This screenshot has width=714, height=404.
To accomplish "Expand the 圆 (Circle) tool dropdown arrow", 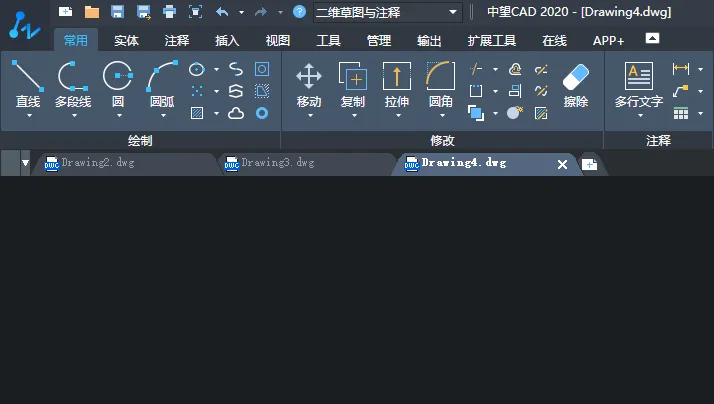I will point(118,115).
